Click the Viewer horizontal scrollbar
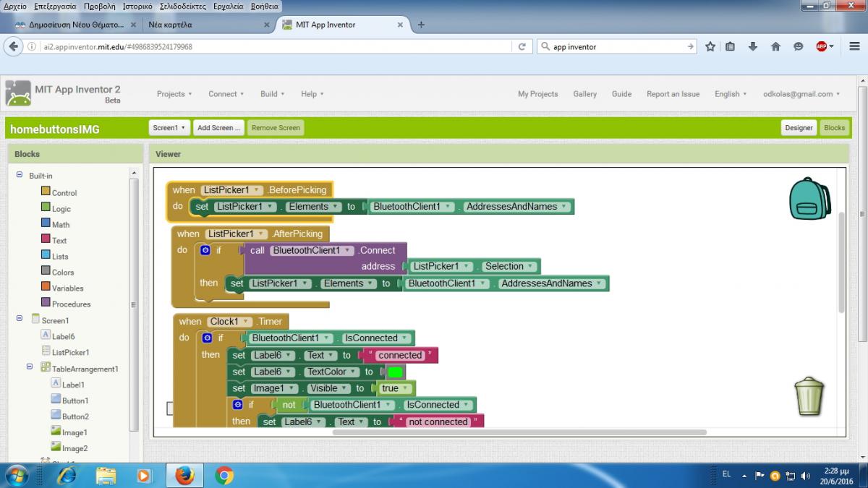Screen dimensions: 868x488 pyautogui.click(x=519, y=432)
